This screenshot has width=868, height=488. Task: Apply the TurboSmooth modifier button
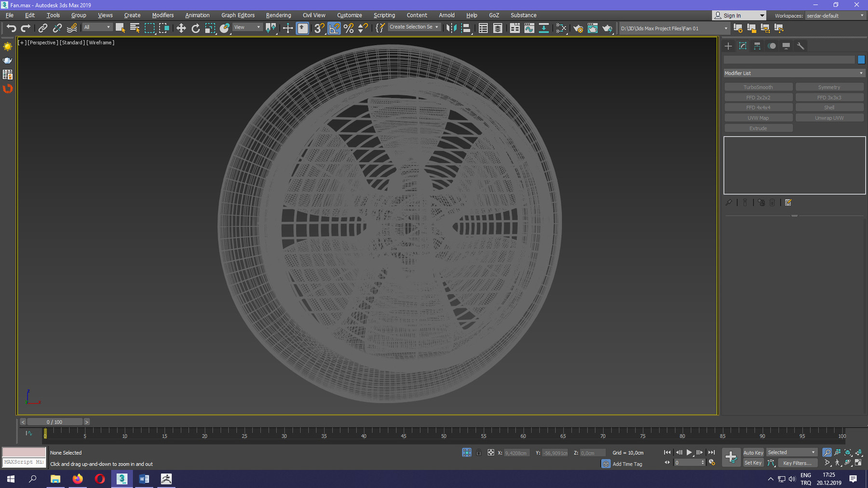coord(758,87)
